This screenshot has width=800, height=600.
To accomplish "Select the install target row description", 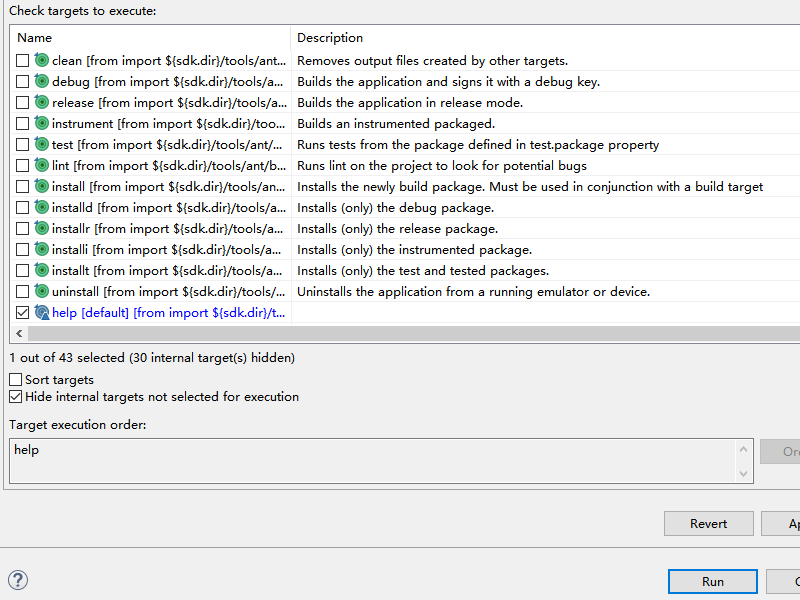I will (530, 187).
